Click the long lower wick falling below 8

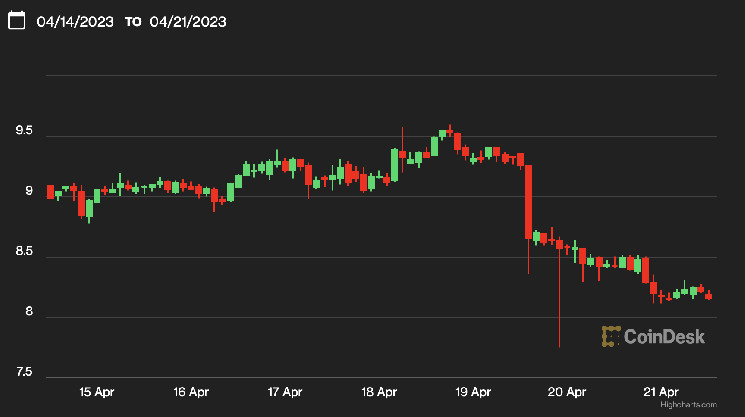pyautogui.click(x=559, y=300)
